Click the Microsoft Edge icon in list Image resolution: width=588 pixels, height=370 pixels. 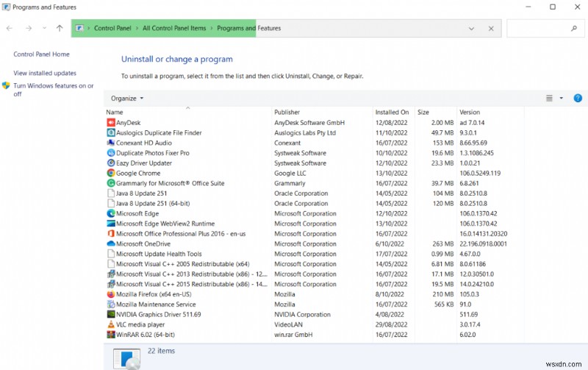pos(111,213)
